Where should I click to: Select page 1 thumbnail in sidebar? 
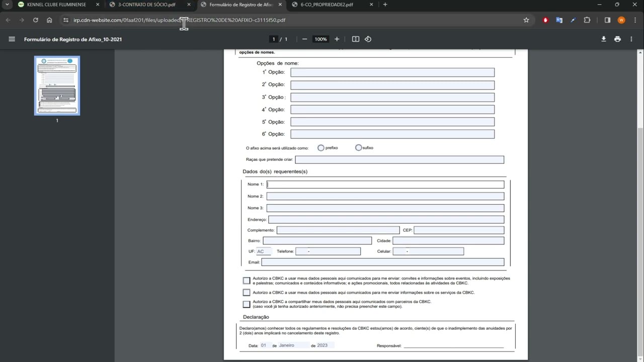(57, 85)
